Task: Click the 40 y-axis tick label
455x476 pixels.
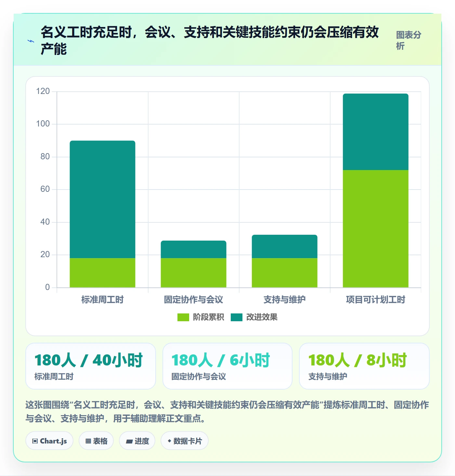Action: (45, 222)
